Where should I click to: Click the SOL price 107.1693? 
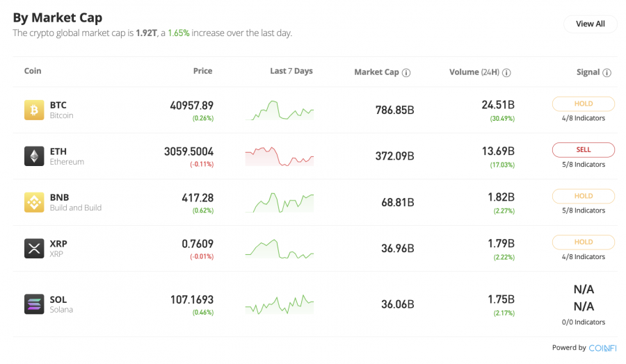tap(192, 300)
